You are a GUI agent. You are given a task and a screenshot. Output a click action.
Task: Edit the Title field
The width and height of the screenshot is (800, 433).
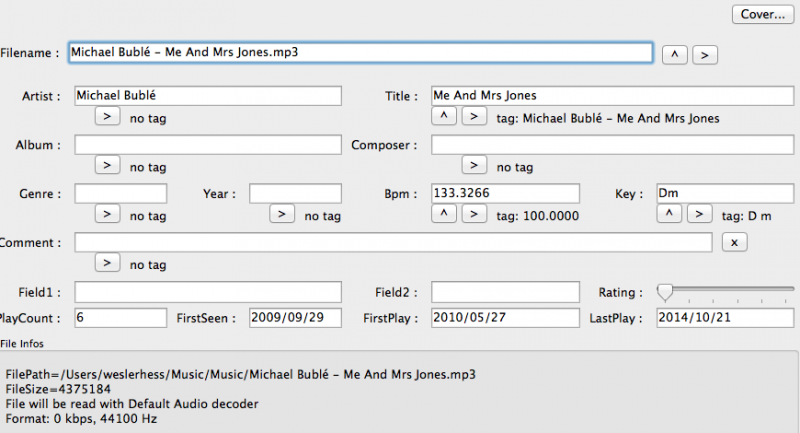pos(612,96)
